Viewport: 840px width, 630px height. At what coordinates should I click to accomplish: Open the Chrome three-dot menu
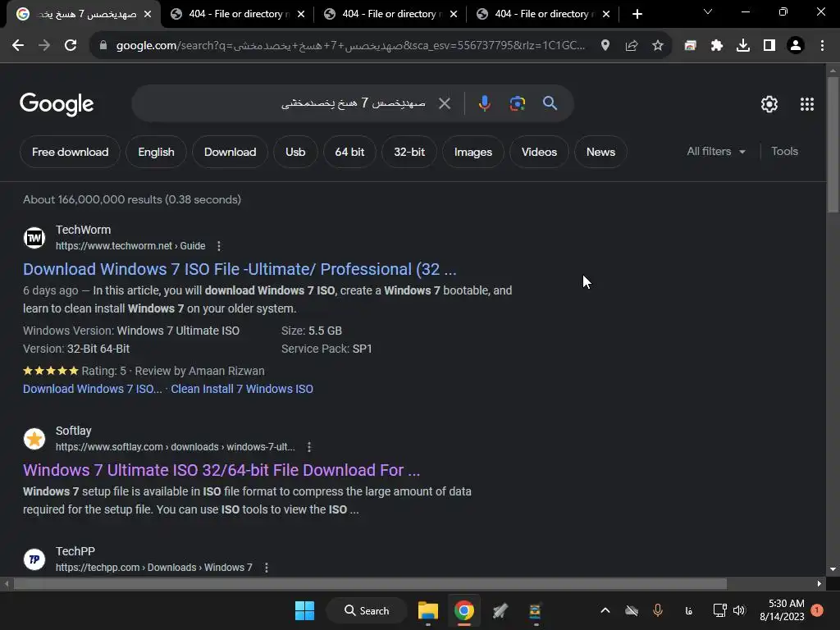822,46
